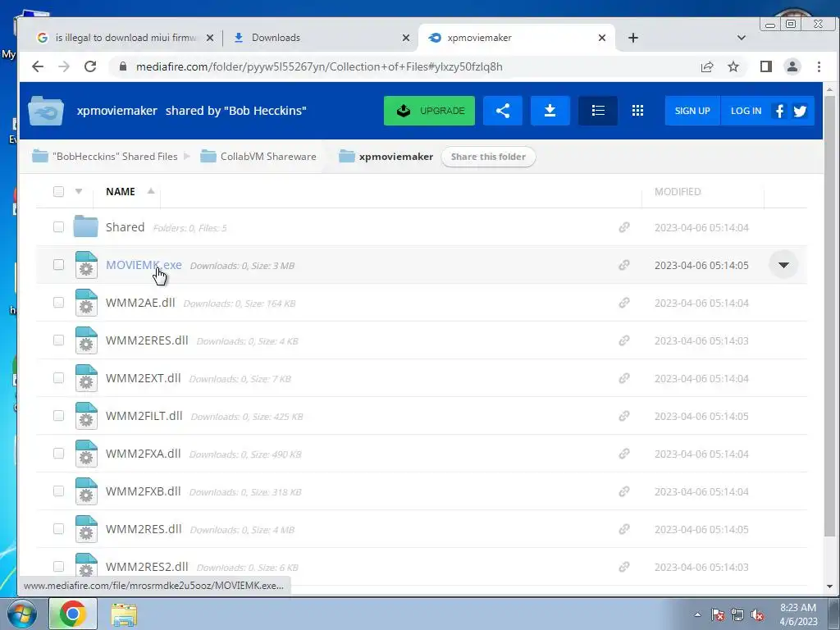Sort by MODIFIED column header
The height and width of the screenshot is (630, 840).
point(677,192)
